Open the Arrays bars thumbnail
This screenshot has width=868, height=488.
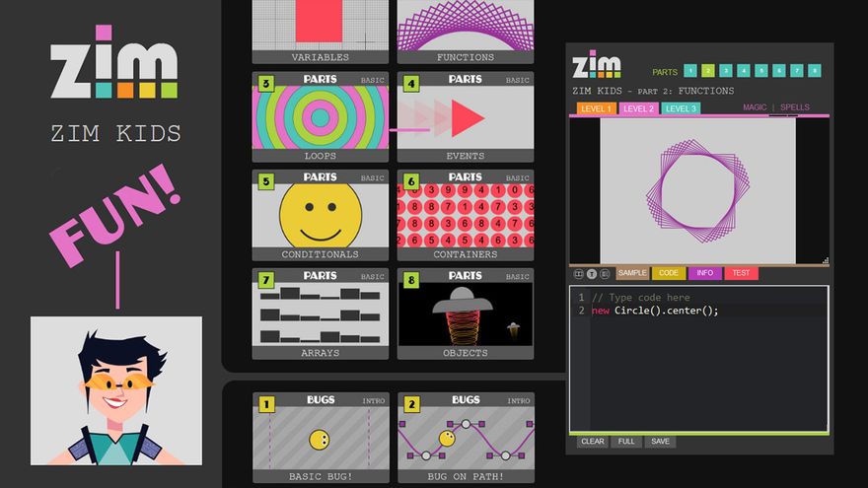pyautogui.click(x=321, y=314)
